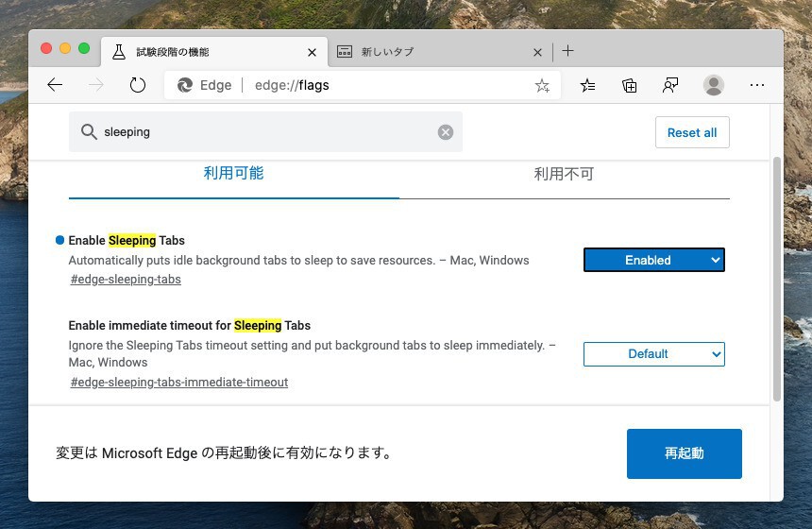812x529 pixels.
Task: Click the feedback icon in the toolbar
Action: click(x=670, y=85)
